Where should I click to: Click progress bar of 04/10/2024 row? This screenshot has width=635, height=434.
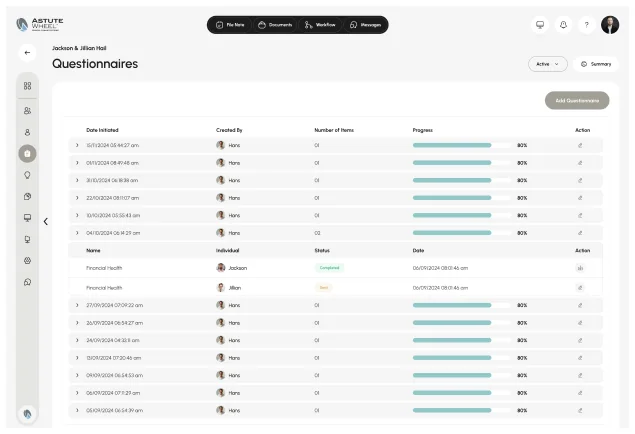pyautogui.click(x=462, y=233)
